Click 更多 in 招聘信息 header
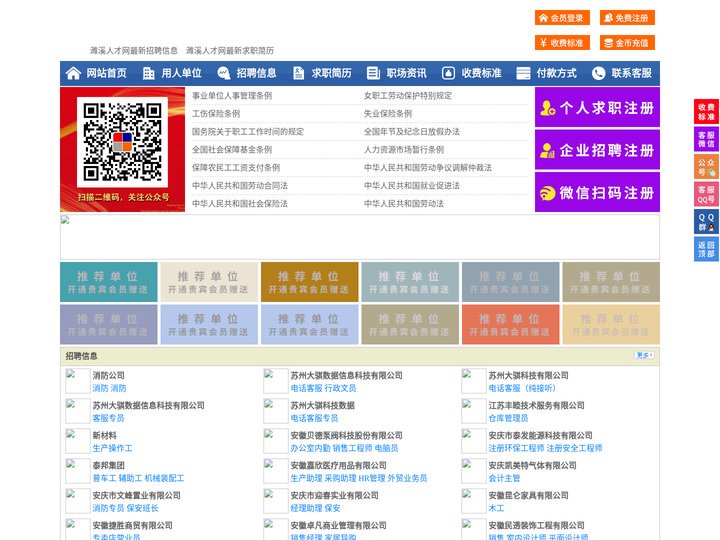Image resolution: width=720 pixels, height=540 pixels. [644, 355]
